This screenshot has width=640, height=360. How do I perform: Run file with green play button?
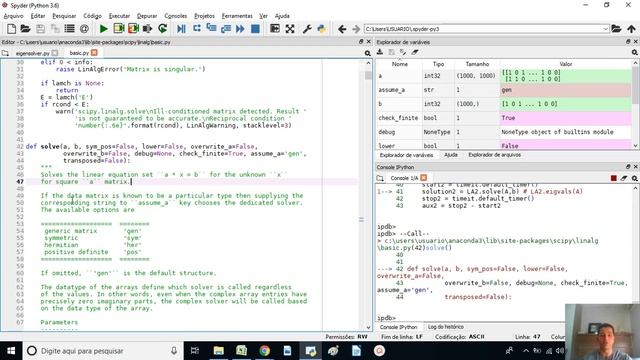point(103,29)
